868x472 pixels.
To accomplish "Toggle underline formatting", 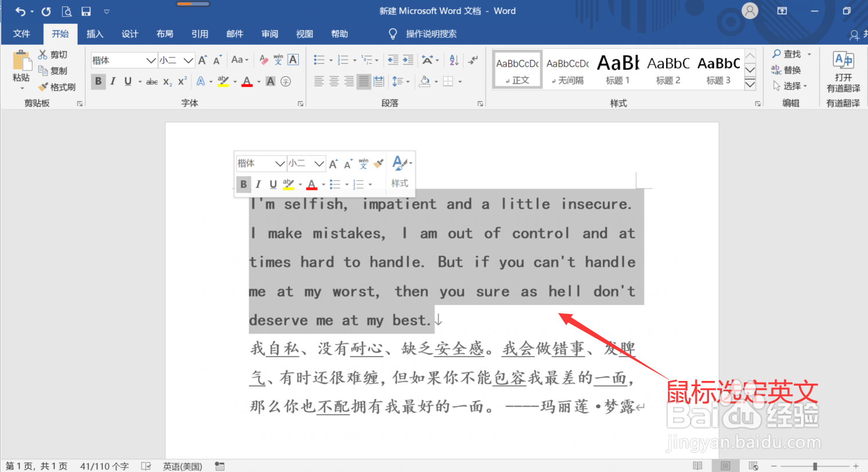I will coord(128,81).
